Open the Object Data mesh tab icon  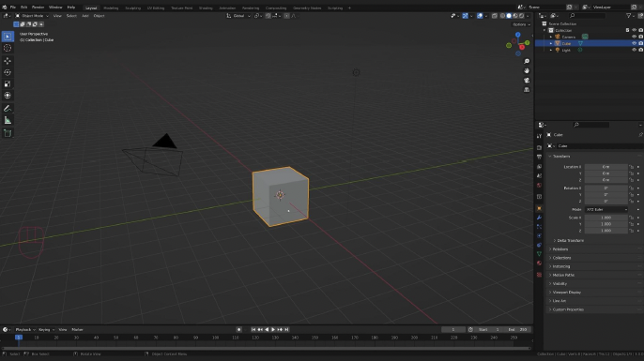539,254
